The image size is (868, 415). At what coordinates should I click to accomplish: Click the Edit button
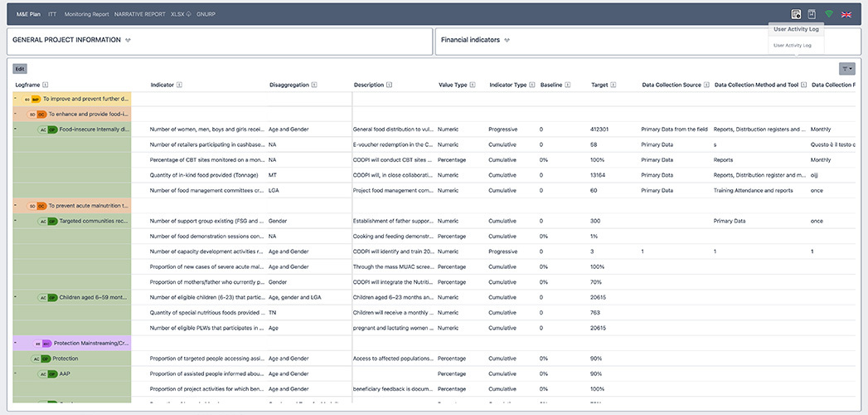20,69
